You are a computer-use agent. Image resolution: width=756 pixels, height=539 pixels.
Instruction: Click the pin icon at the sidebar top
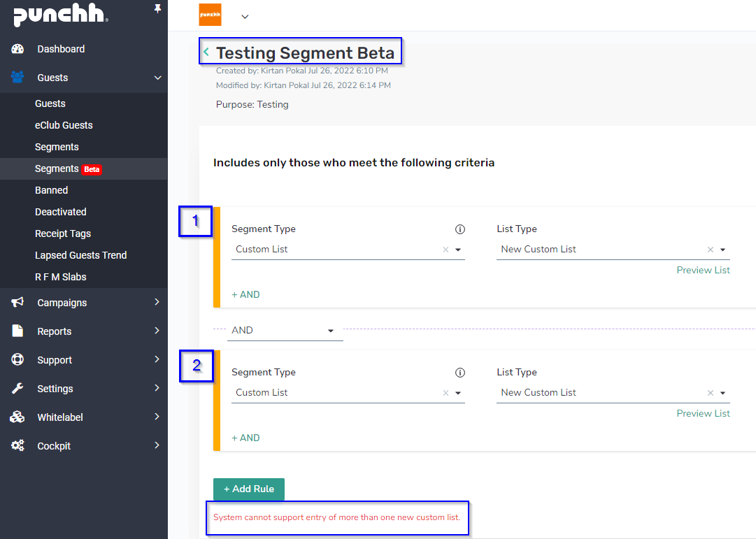(x=158, y=8)
